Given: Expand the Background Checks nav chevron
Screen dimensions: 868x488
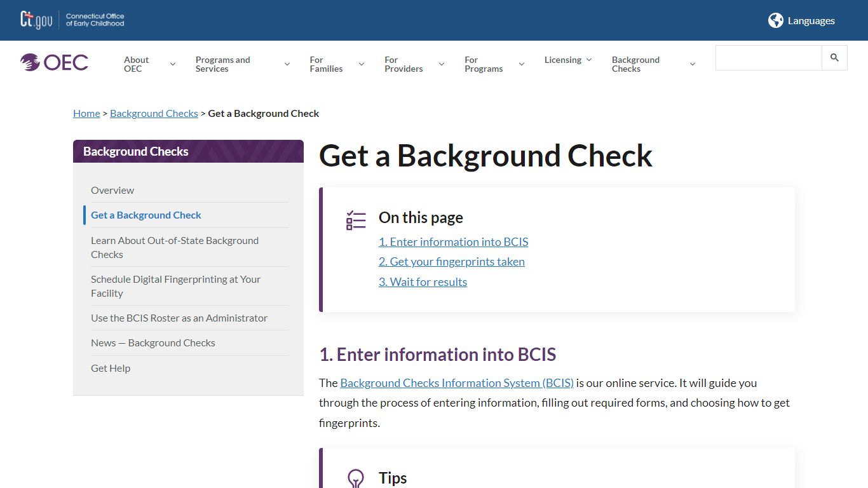Looking at the screenshot, I should pos(693,64).
